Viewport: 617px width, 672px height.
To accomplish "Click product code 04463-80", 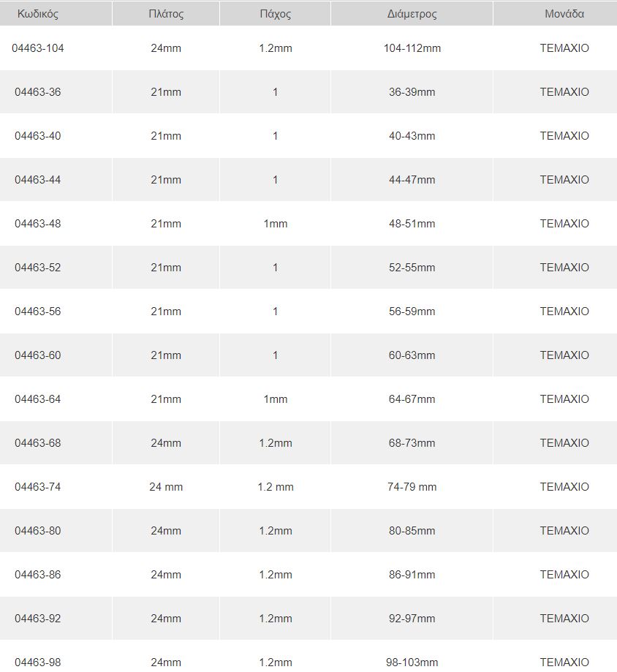I will coord(38,531).
